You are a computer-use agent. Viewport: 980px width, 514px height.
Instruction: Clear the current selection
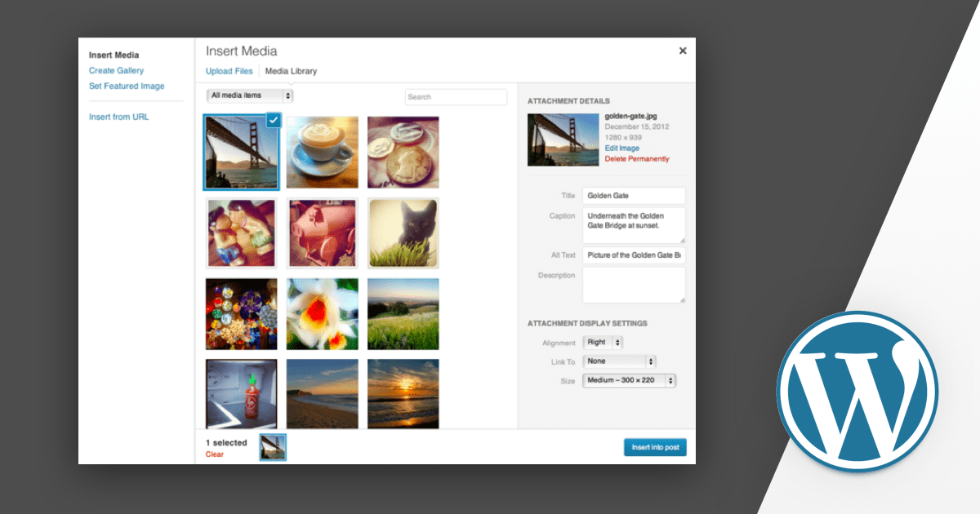[214, 454]
